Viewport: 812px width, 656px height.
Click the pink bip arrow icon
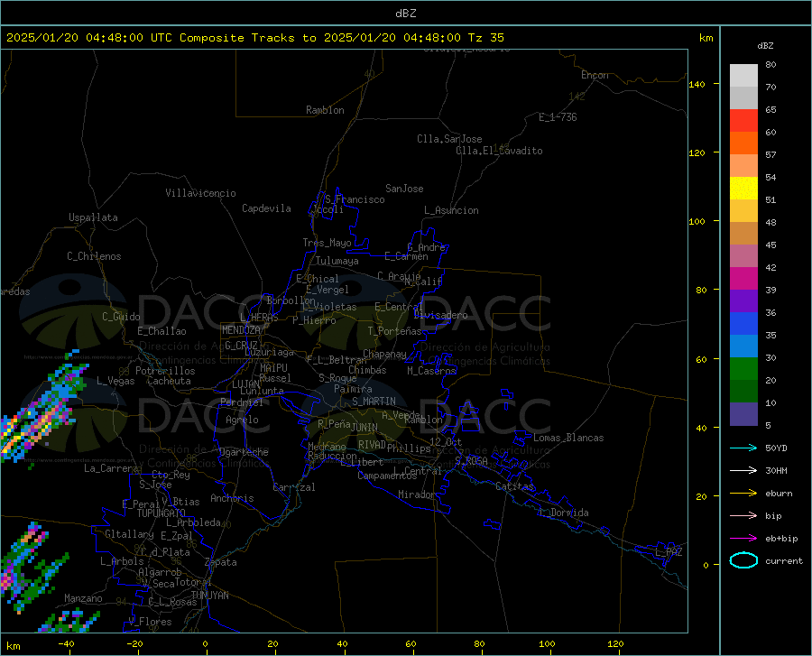click(743, 516)
